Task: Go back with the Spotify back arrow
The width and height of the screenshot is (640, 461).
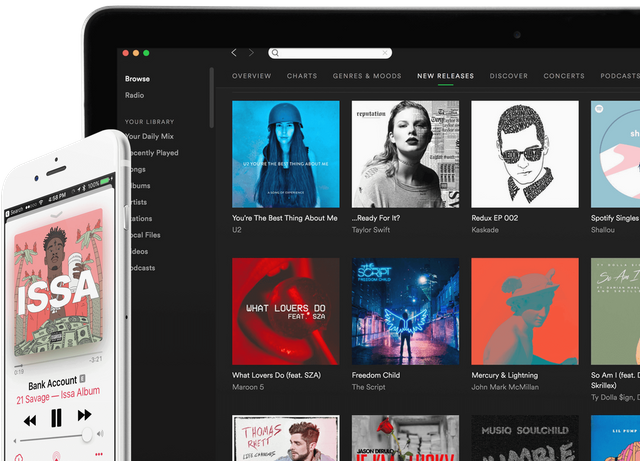Action: [234, 53]
